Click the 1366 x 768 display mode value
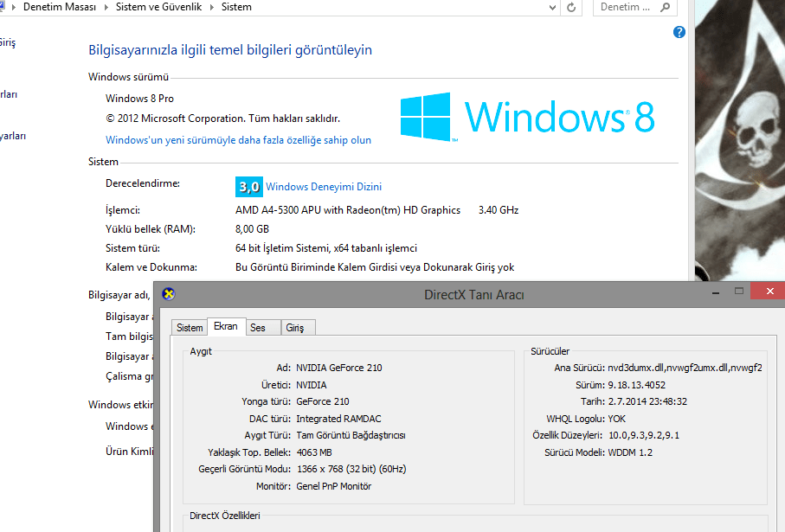This screenshot has height=532, width=785. coord(351,469)
